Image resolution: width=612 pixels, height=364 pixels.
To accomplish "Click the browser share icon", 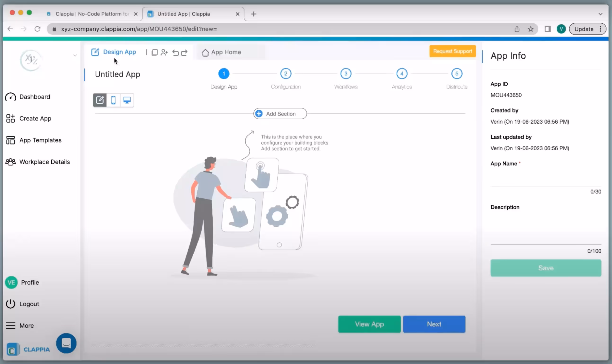I will [x=517, y=29].
